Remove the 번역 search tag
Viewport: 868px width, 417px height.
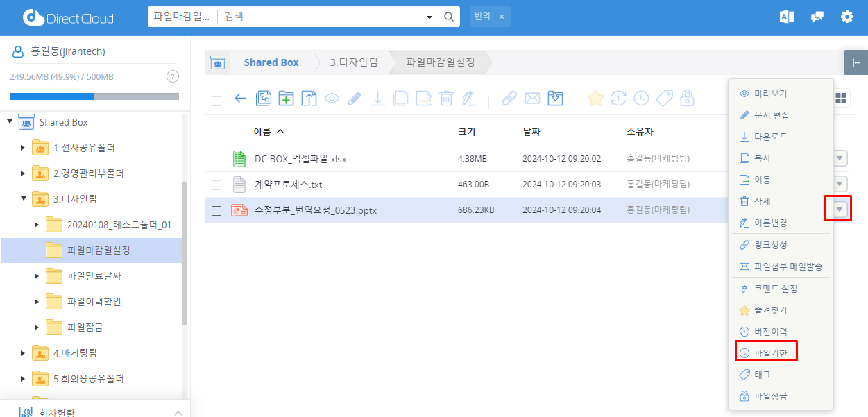(x=502, y=17)
